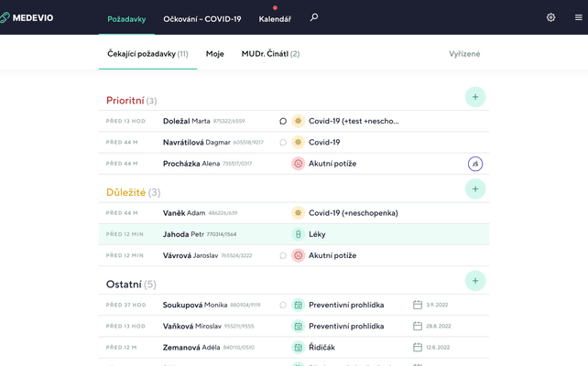Show the MUDr. Činátl requests tab
This screenshot has width=588, height=366.
coord(270,54)
